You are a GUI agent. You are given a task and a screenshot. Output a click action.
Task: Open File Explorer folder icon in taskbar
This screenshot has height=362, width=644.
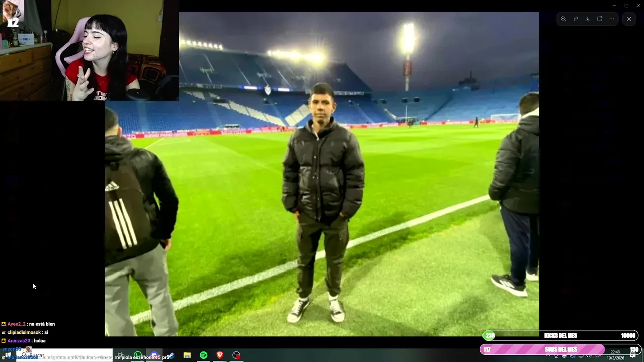pyautogui.click(x=187, y=355)
